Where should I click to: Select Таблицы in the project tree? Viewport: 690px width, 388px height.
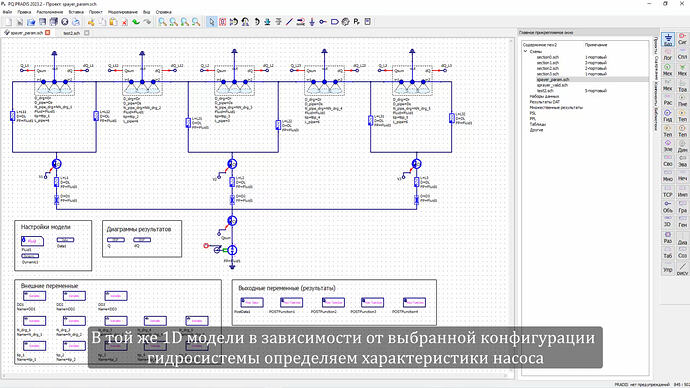537,124
